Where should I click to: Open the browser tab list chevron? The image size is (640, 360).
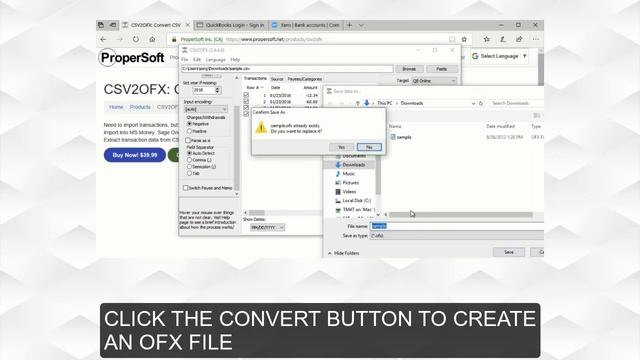click(x=361, y=25)
